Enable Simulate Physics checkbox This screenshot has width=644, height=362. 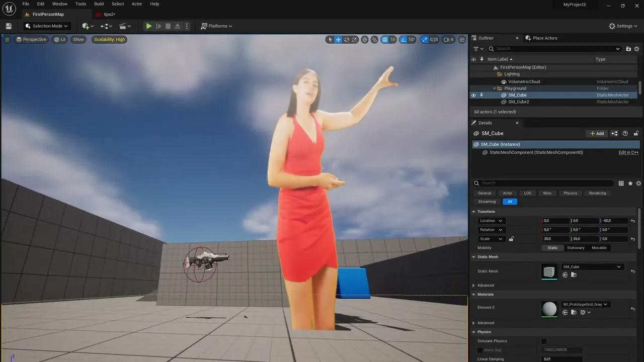544,341
